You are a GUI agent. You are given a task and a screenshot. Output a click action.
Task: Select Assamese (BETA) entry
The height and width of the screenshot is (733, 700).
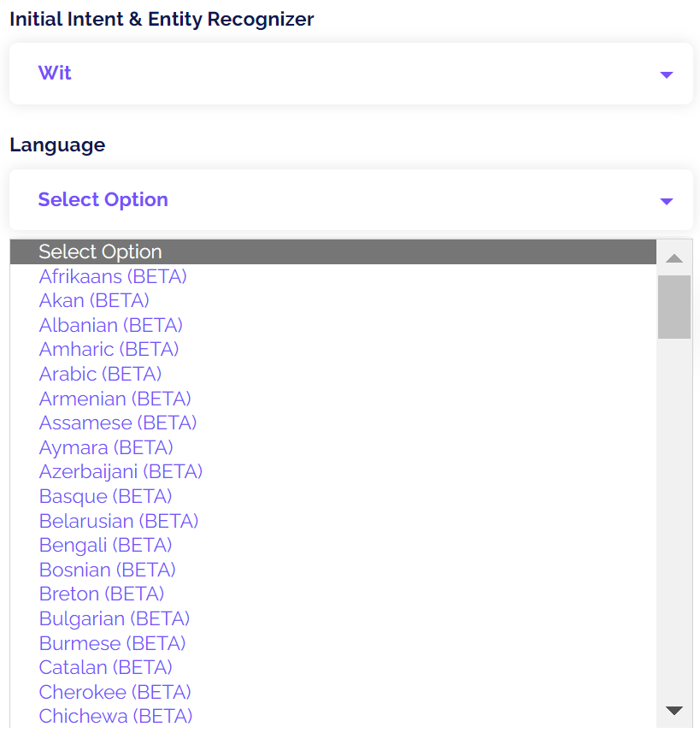click(x=118, y=423)
